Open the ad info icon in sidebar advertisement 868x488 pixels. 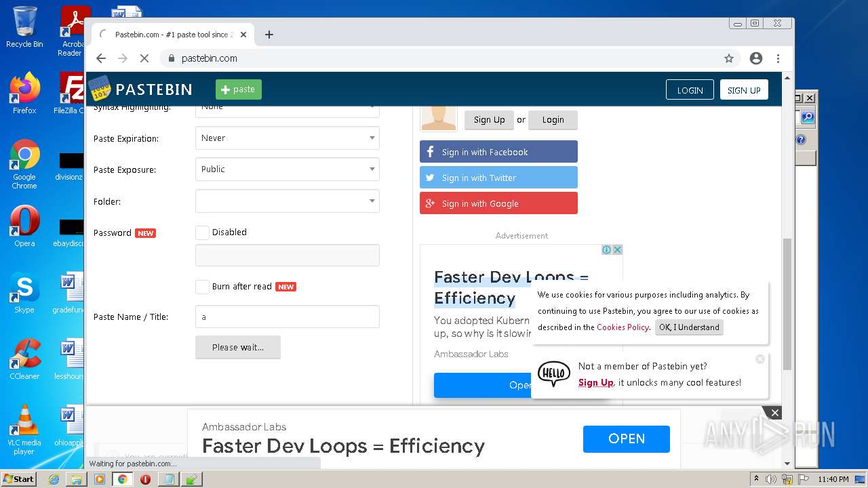(606, 249)
